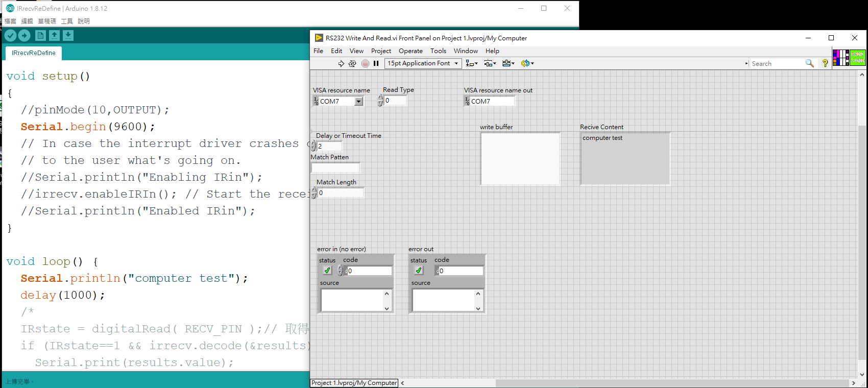The image size is (868, 388).
Task: Open the Edit menu in LabVIEW
Action: pyautogui.click(x=336, y=51)
